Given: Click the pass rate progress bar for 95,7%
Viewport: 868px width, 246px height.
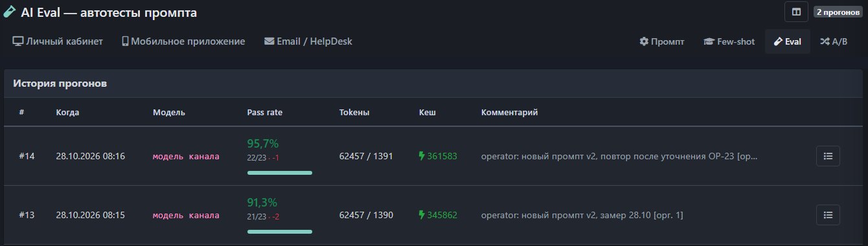Looking at the screenshot, I should click(x=280, y=173).
